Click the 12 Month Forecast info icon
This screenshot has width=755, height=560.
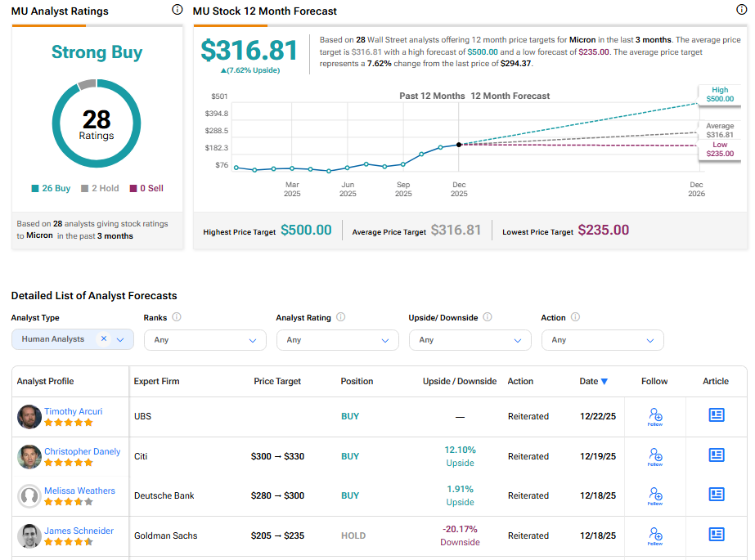tap(741, 10)
